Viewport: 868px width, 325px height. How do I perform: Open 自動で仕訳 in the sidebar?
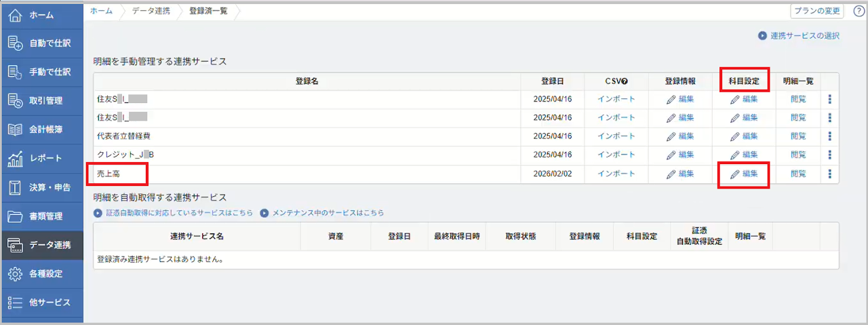(x=41, y=43)
